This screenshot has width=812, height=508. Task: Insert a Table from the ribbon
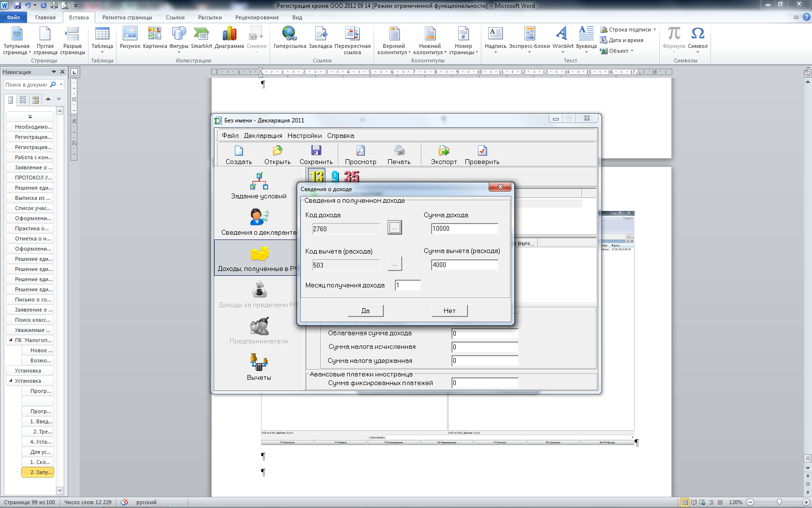102,40
